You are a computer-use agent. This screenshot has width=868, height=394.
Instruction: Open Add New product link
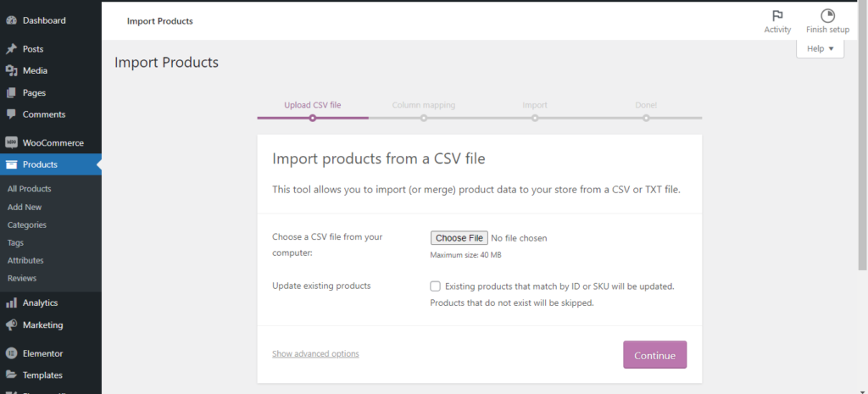[25, 207]
